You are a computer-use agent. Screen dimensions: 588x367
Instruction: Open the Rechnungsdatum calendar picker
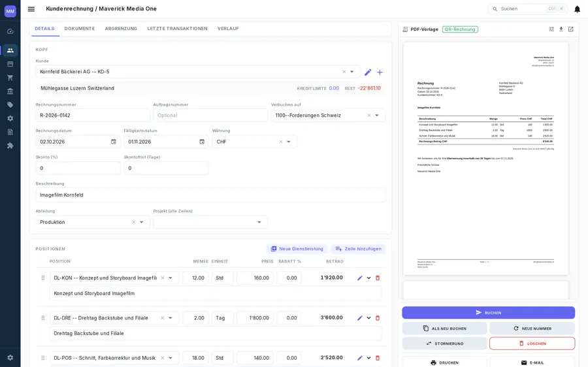113,142
